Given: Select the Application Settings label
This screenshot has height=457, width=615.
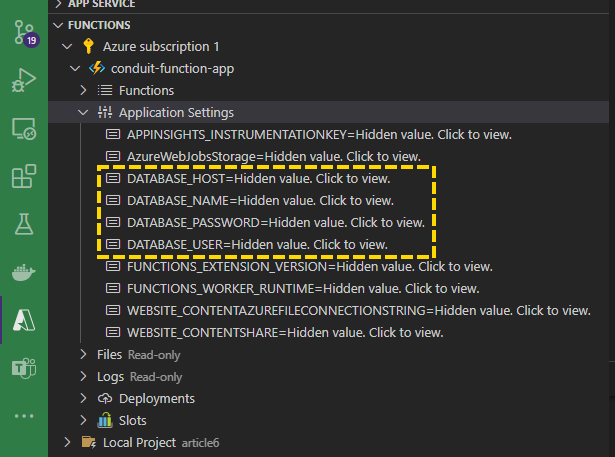Looking at the screenshot, I should click(176, 113).
